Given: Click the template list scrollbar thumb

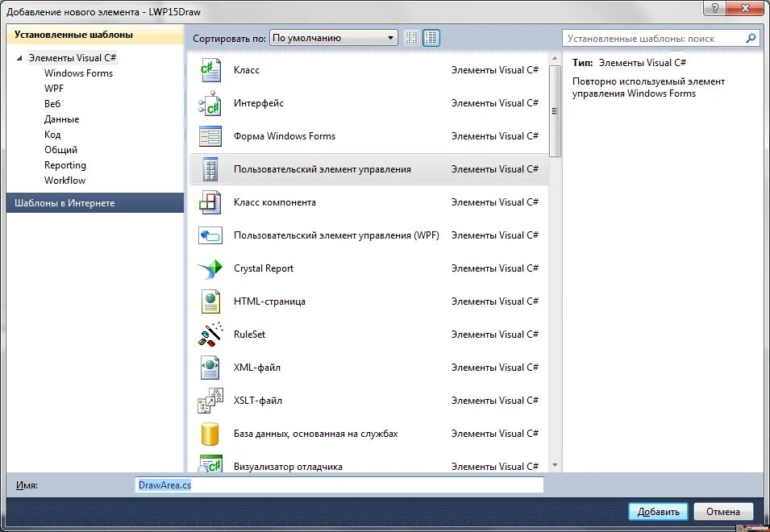Looking at the screenshot, I should (555, 111).
